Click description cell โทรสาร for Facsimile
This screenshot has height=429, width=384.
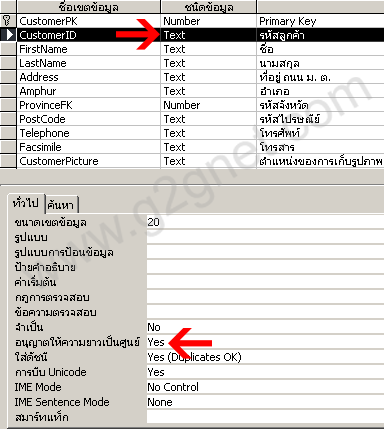[321, 147]
